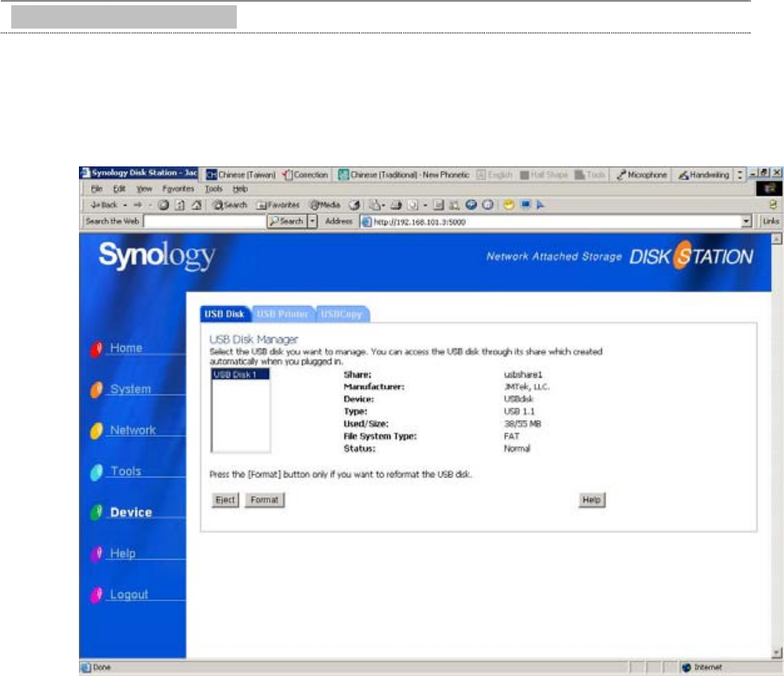Click the magenta Logout sidebar icon
Viewport: 784px width, 676px height.
tap(96, 595)
